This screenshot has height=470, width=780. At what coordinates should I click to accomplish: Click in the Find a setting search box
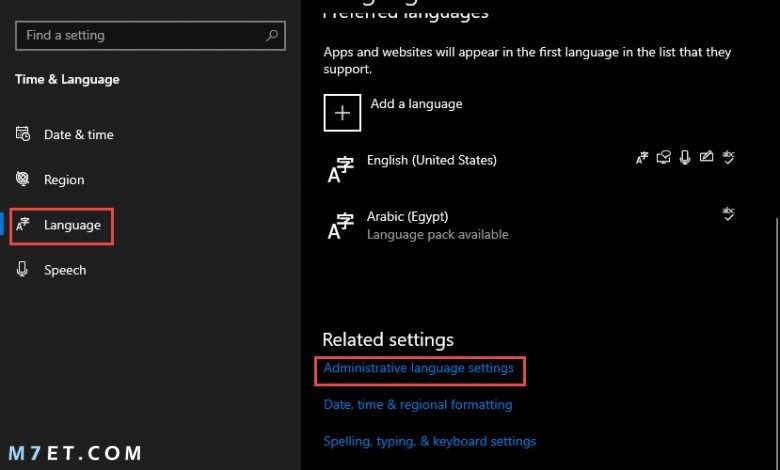[x=150, y=35]
